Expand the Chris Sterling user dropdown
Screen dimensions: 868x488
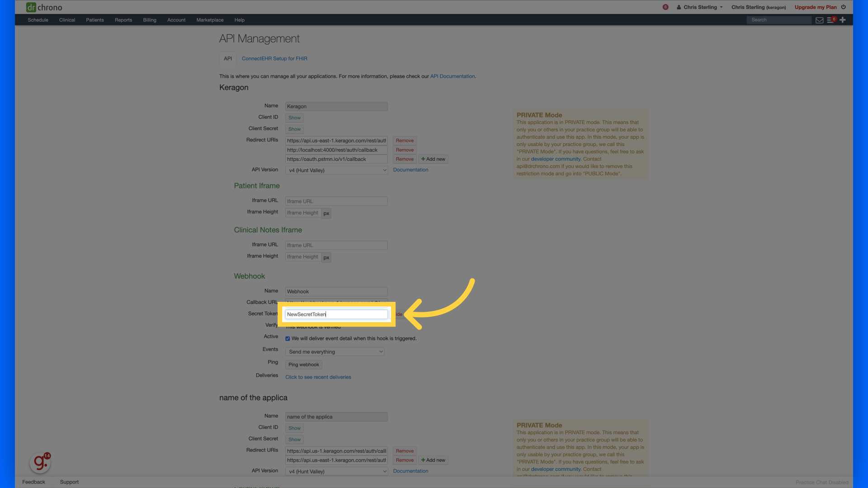point(700,7)
